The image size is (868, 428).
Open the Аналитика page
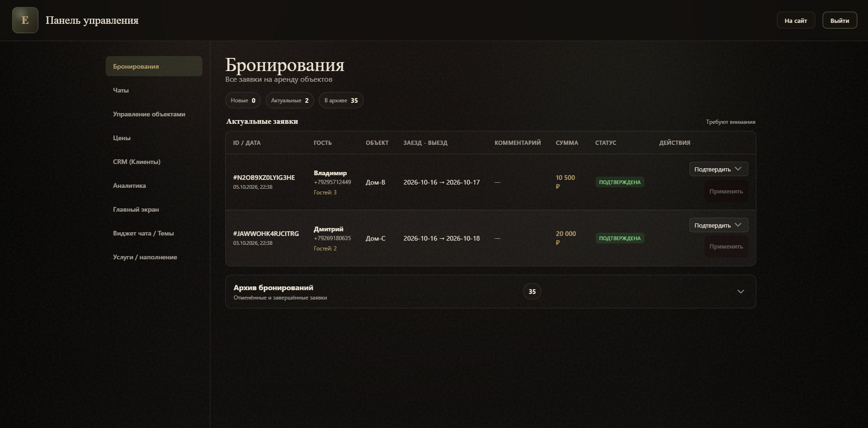154,185
